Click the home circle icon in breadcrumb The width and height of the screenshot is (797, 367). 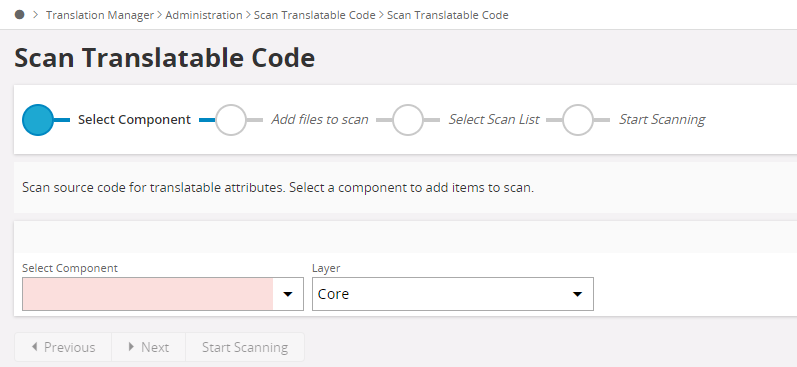click(20, 15)
